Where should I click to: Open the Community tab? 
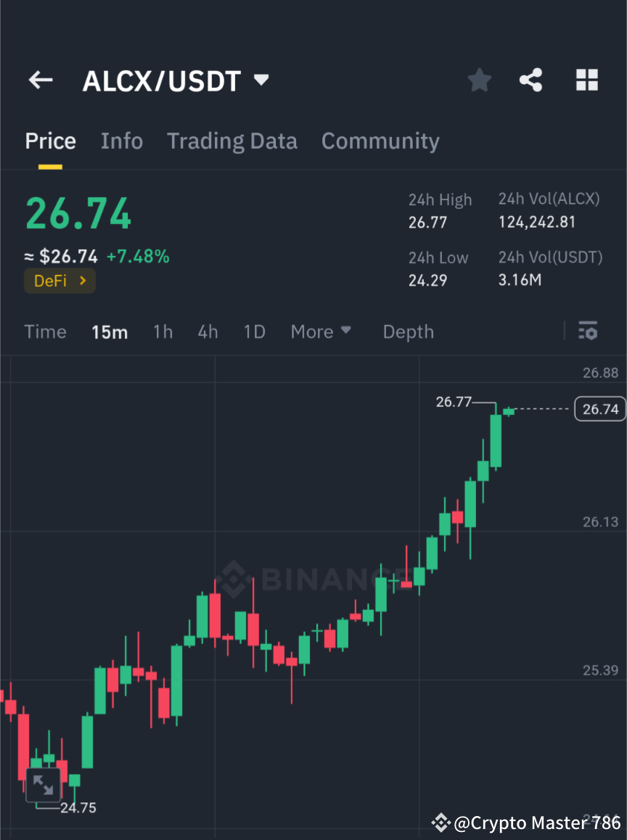click(x=380, y=141)
